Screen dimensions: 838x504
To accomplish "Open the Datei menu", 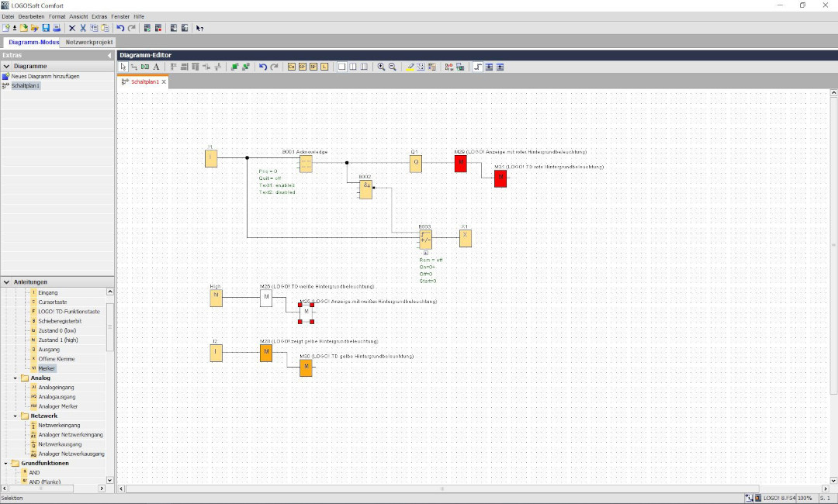I will pos(8,16).
